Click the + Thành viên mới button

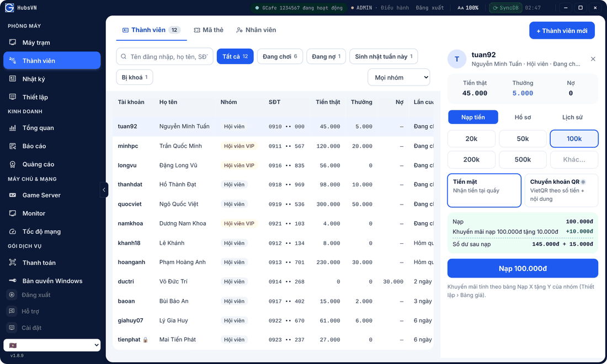[562, 30]
